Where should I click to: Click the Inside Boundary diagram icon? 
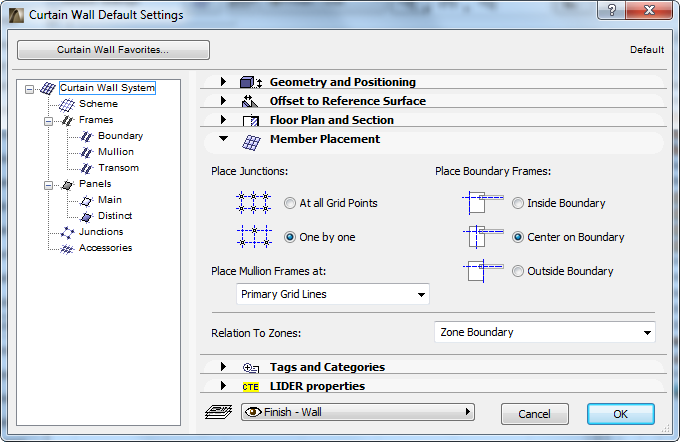tap(483, 203)
